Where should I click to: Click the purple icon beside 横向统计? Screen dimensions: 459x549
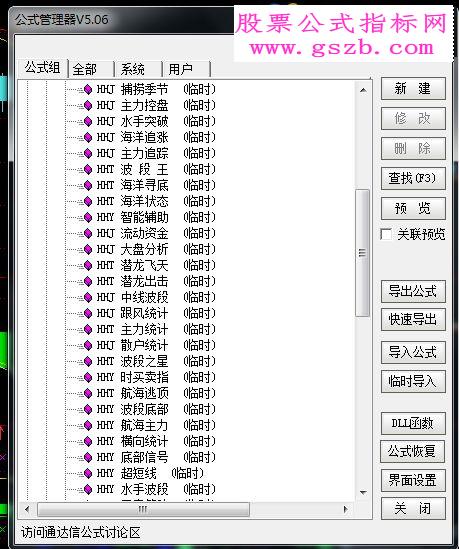click(88, 442)
